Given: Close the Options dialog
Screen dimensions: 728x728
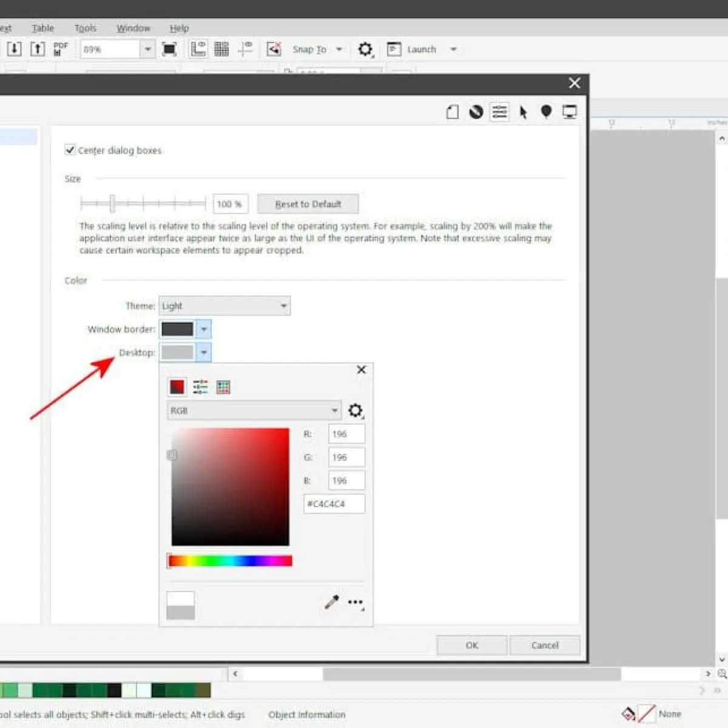Looking at the screenshot, I should coord(575,83).
